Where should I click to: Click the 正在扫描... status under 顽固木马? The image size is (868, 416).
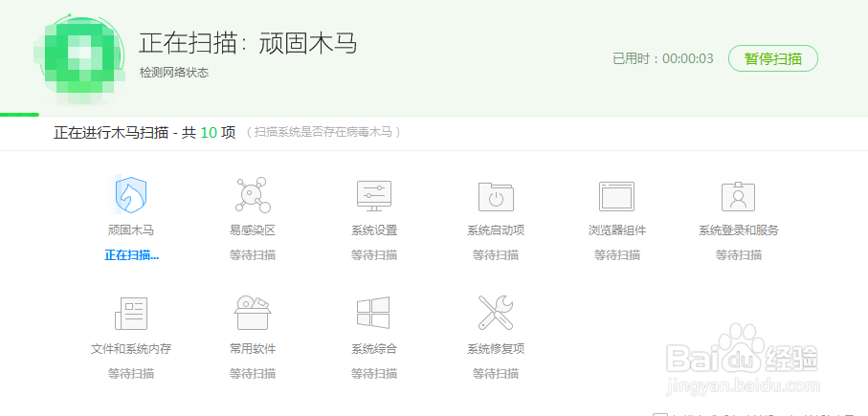click(132, 255)
